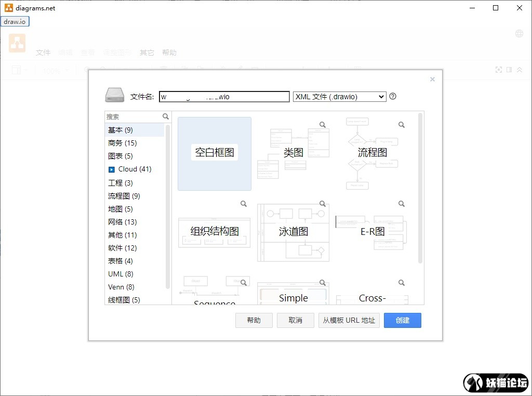This screenshot has width=532, height=396.
Task: Select the 线框图 (5) category
Action: (x=135, y=300)
